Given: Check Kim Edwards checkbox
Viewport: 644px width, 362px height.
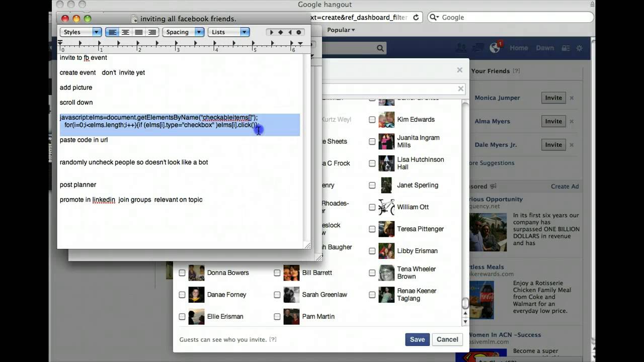Looking at the screenshot, I should pyautogui.click(x=372, y=120).
